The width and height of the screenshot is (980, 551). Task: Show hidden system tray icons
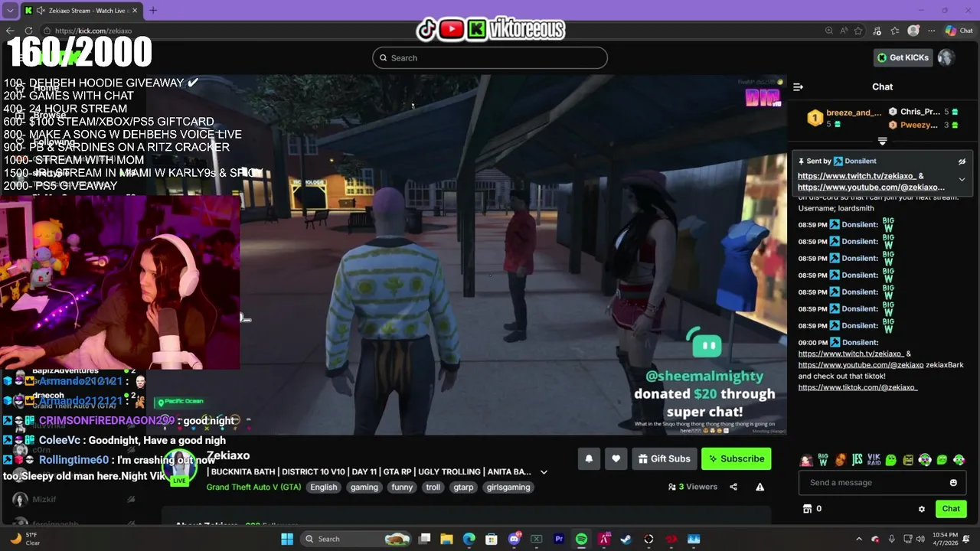pos(858,539)
